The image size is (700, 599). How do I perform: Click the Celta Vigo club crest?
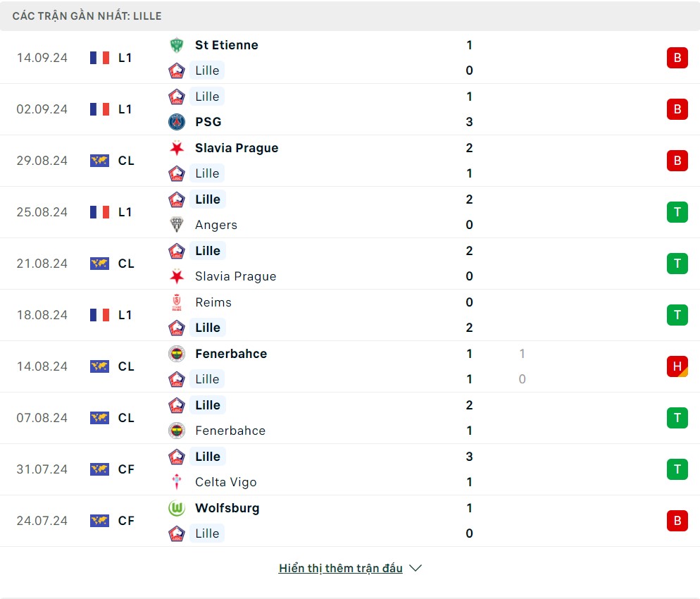coord(176,482)
